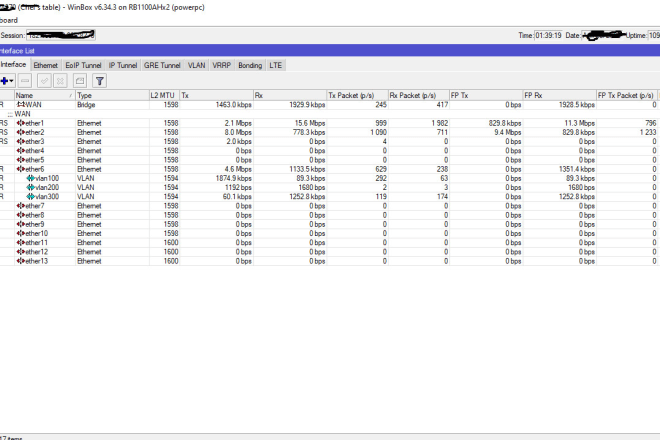660x440 pixels.
Task: Click the ether8 interface icon
Action: [x=21, y=215]
